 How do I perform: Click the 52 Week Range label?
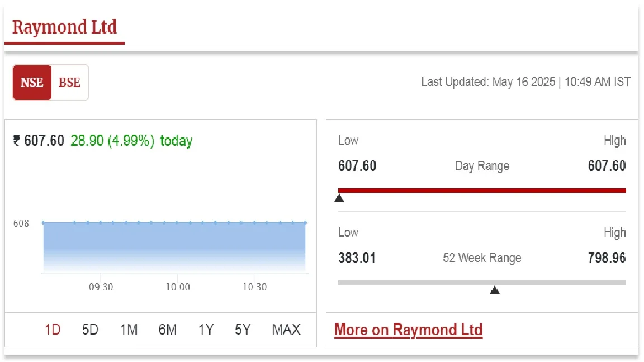(482, 258)
